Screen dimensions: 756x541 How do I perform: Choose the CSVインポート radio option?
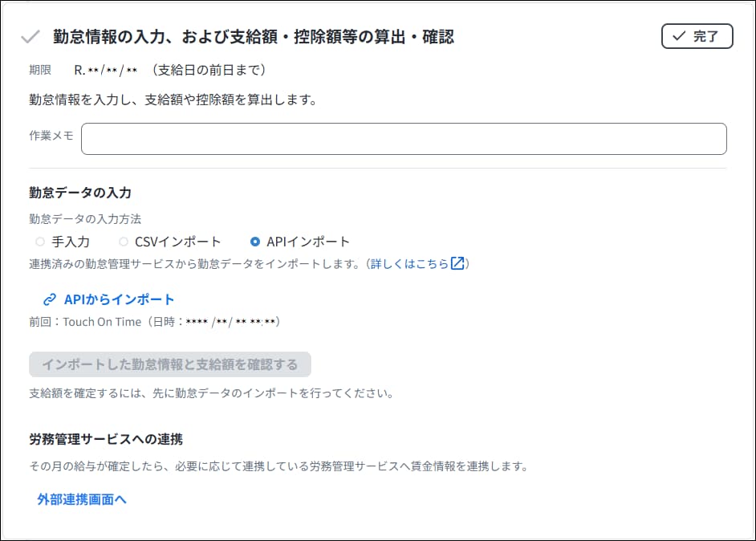(x=124, y=241)
